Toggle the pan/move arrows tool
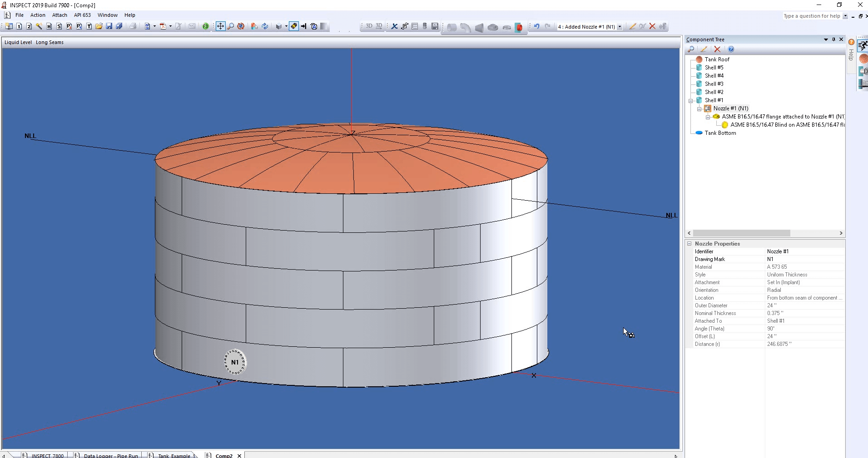868x458 pixels. tap(220, 26)
